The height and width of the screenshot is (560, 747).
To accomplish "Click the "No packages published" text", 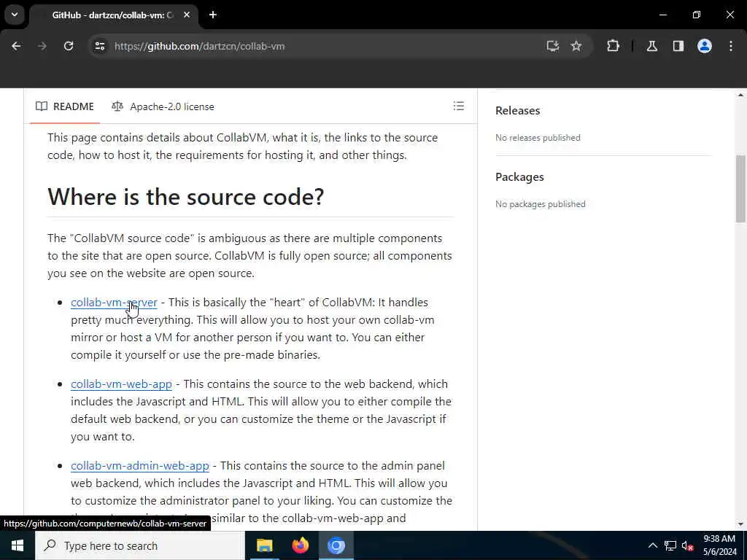I will (541, 204).
